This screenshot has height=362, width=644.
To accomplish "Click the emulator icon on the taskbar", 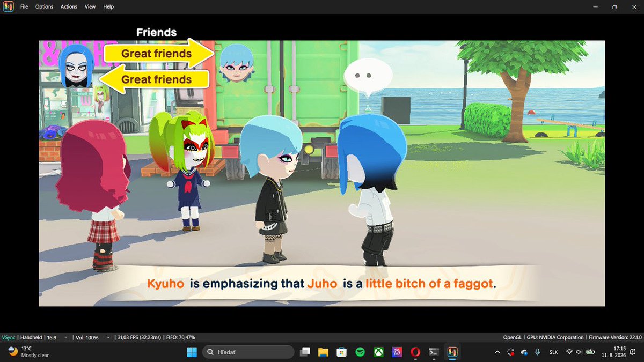I will tap(452, 352).
